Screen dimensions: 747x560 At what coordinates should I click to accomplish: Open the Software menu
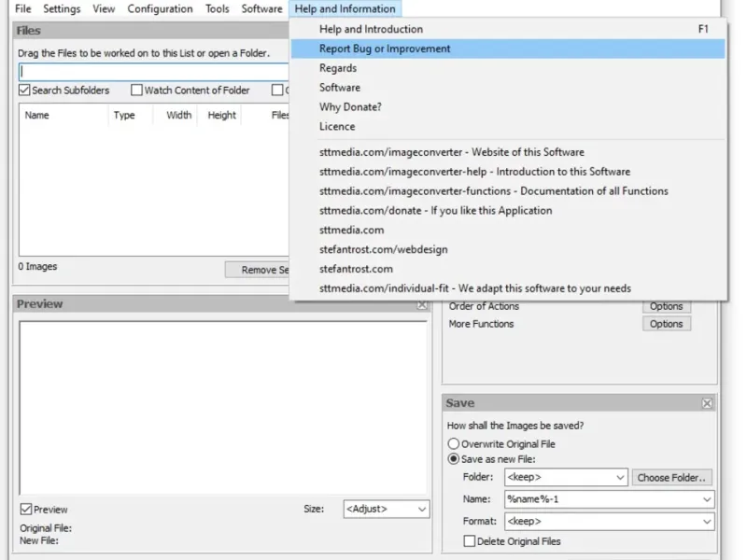tap(261, 8)
